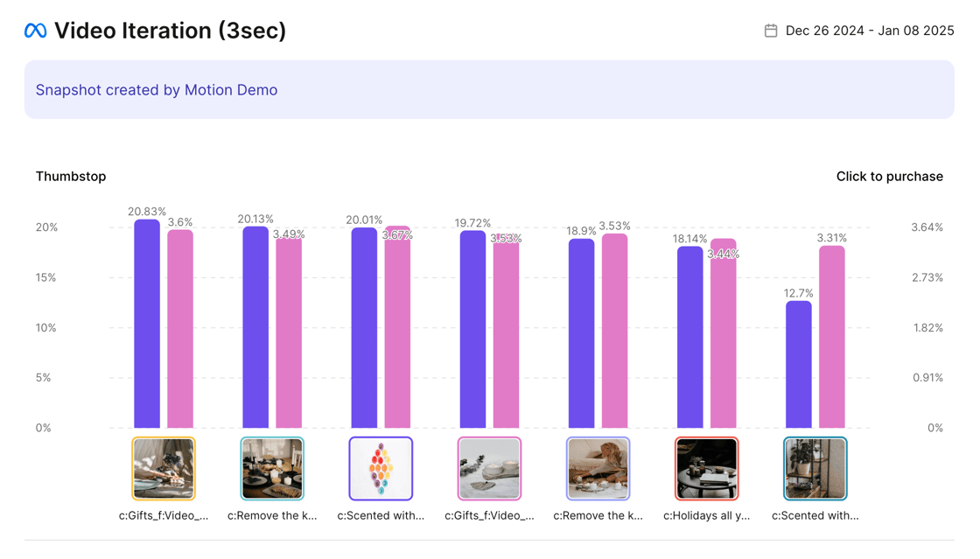Click the purple 12.7% thumbstop bar
980x559 pixels.
pos(799,364)
